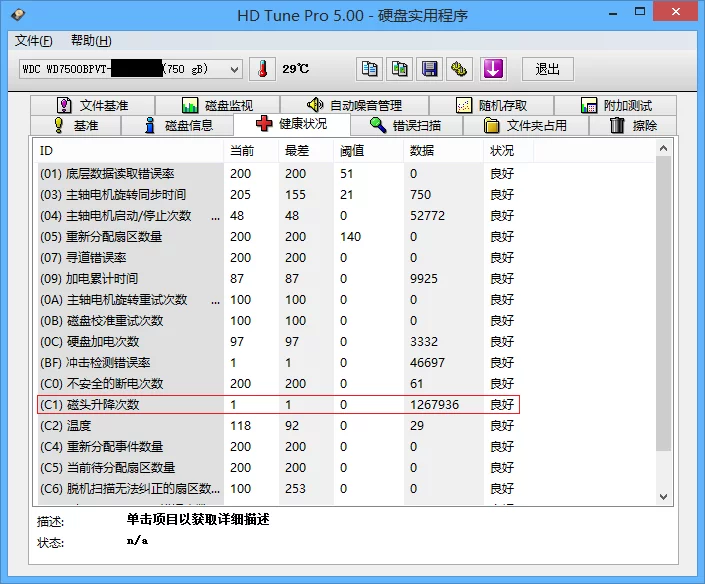Click the ID column header

(129, 151)
